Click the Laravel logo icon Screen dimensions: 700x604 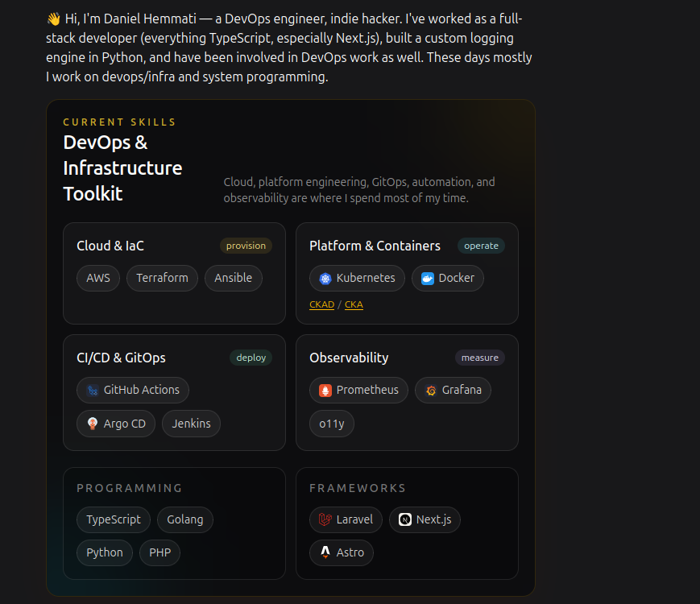[x=325, y=519]
